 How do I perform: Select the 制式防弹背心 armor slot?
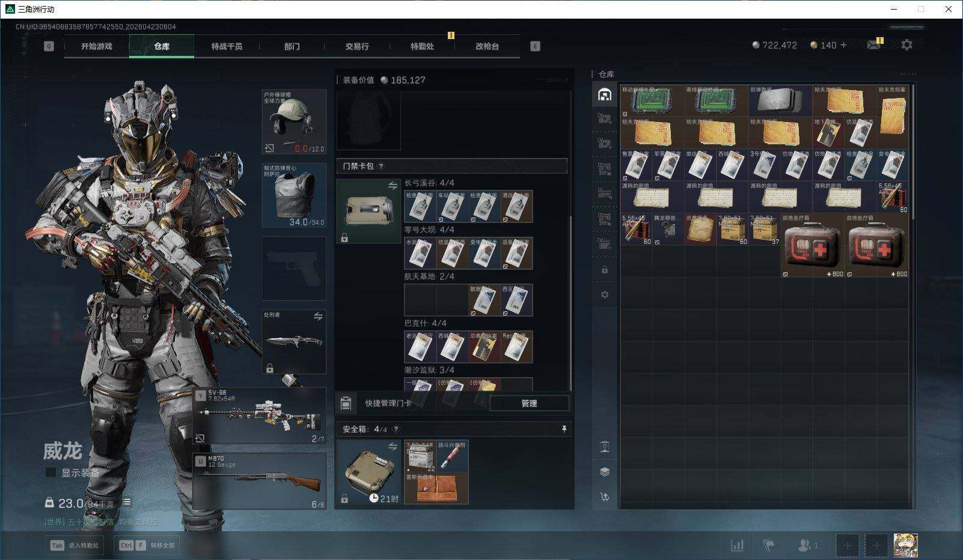tap(294, 195)
